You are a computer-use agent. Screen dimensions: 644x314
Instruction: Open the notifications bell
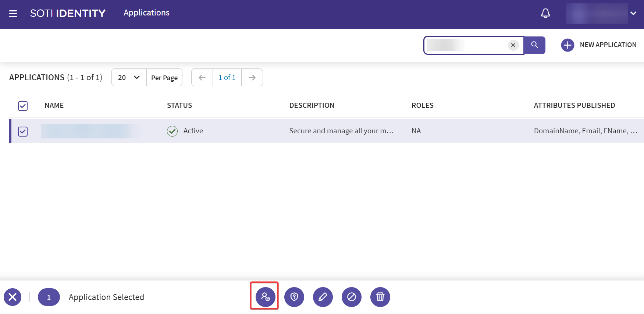pyautogui.click(x=545, y=14)
